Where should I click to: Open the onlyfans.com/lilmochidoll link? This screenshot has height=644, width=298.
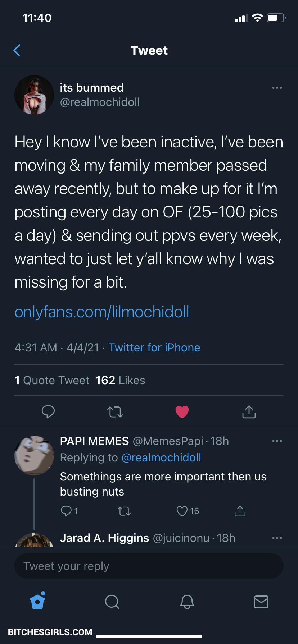(x=102, y=312)
